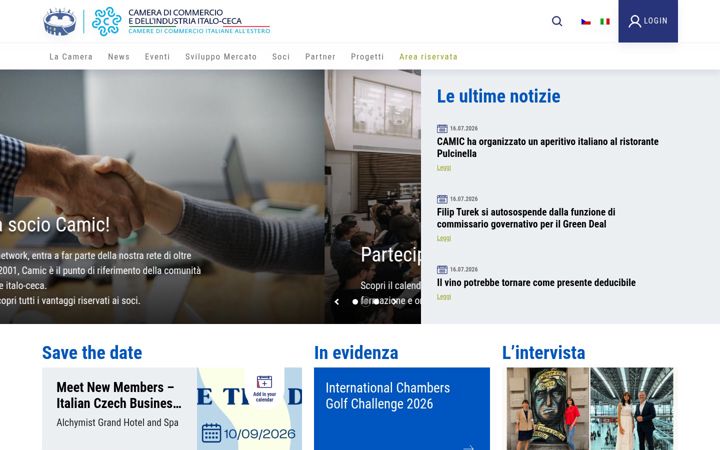The image size is (720, 450).
Task: Open the CAMIC aperitivo italiano news headline
Action: pos(547,147)
